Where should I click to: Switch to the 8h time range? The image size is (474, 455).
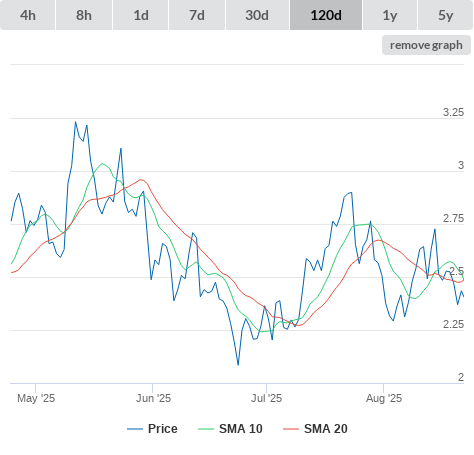(84, 15)
